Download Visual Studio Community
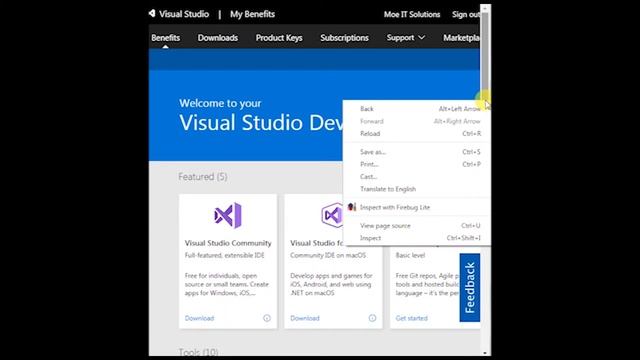This screenshot has width=640, height=360. pos(199,318)
